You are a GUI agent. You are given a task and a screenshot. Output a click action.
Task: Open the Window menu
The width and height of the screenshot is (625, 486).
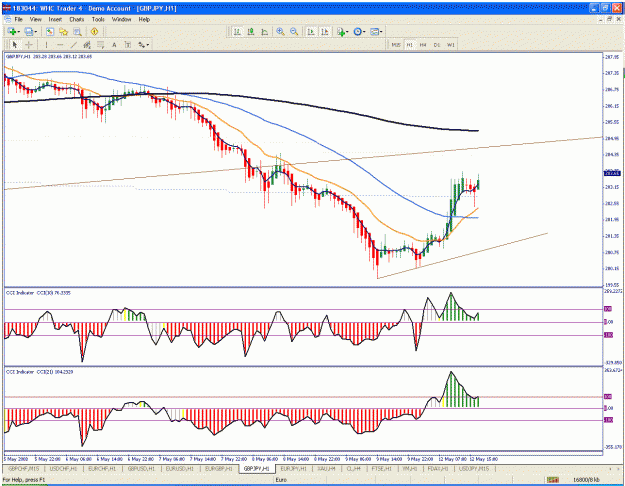point(121,19)
